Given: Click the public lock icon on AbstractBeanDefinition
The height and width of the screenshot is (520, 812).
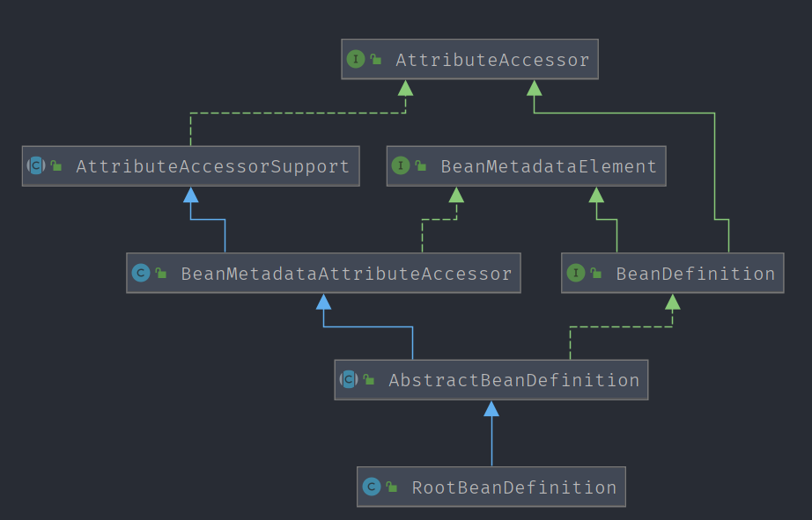Looking at the screenshot, I should (370, 380).
